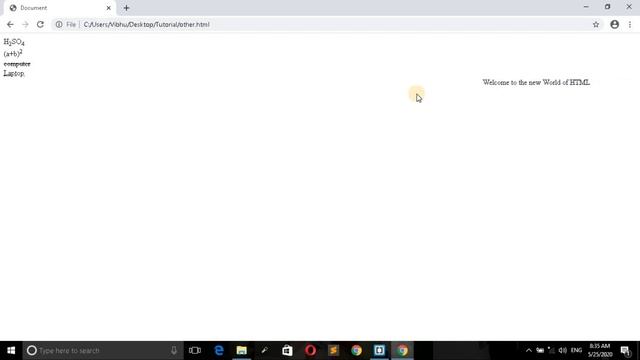640x360 pixels.
Task: Open the blue screen-recorder taskbar icon
Action: pyautogui.click(x=379, y=350)
